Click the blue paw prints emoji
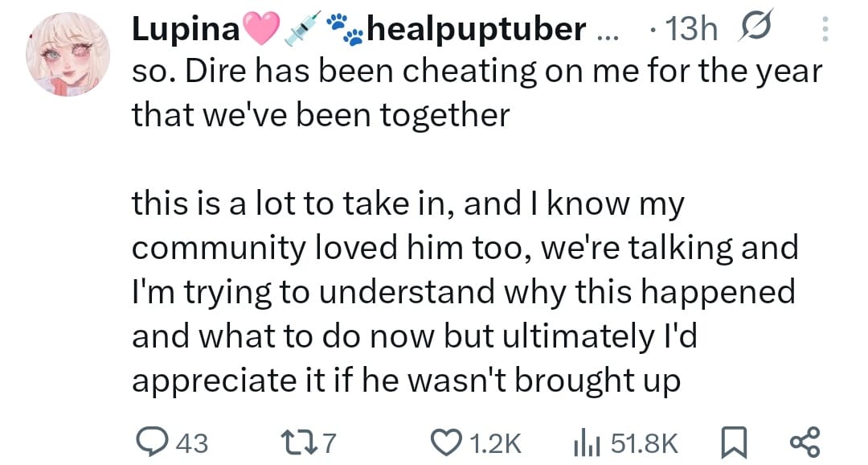Screen dimensions: 868x465 (344, 28)
